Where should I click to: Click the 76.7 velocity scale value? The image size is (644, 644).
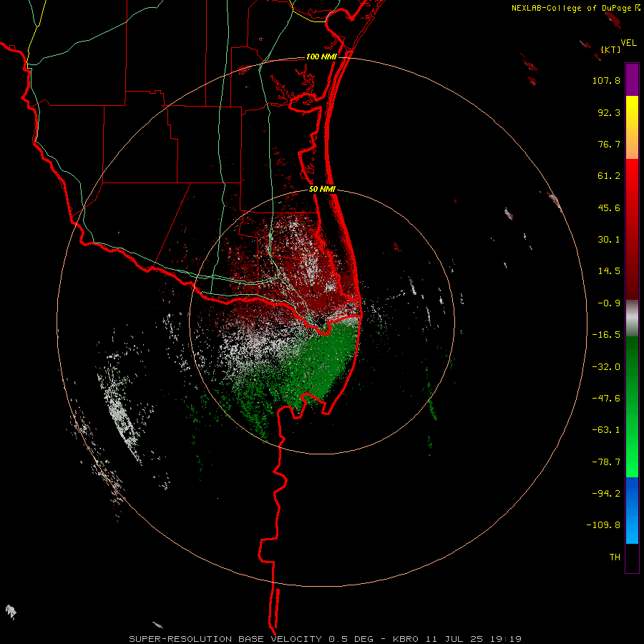tap(609, 144)
